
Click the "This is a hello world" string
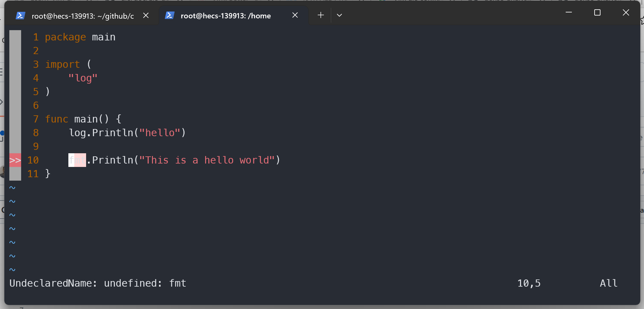(207, 160)
